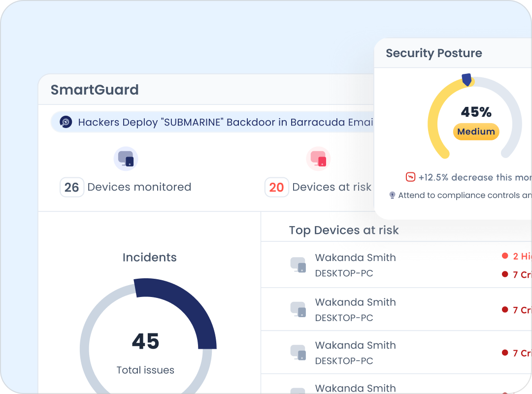This screenshot has height=394, width=532.
Task: Click device icon in the third Wakanda Smith row
Action: click(x=298, y=352)
